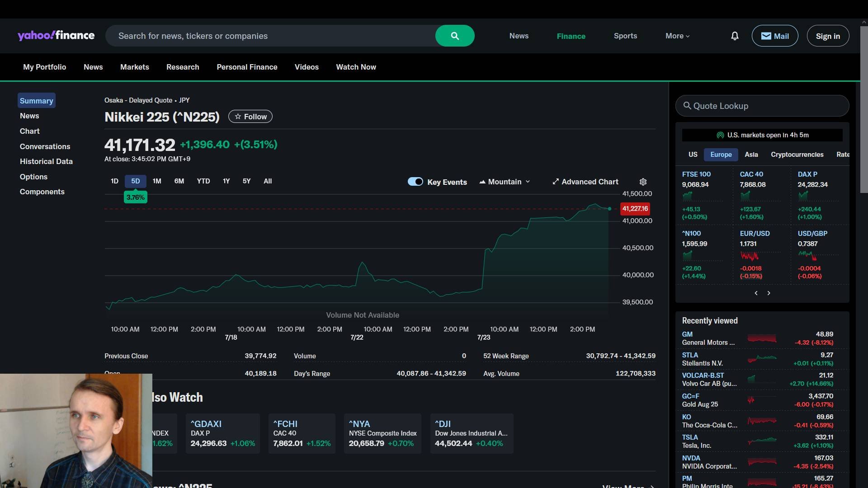Screen dimensions: 868x488
Task: Open Options in sidebar
Action: click(x=33, y=177)
